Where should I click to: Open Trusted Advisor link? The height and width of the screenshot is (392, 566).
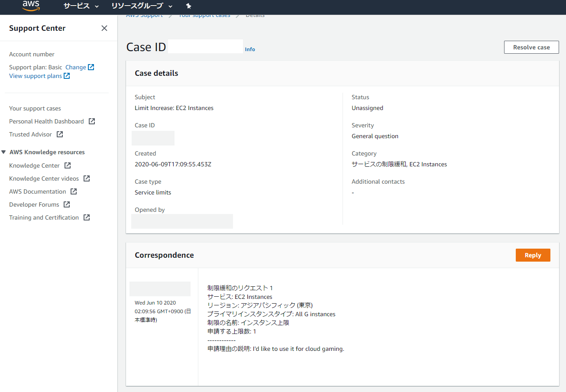30,134
